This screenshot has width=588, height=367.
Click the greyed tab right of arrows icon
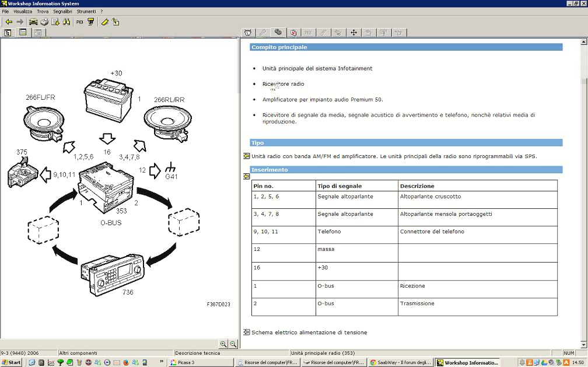click(x=369, y=33)
